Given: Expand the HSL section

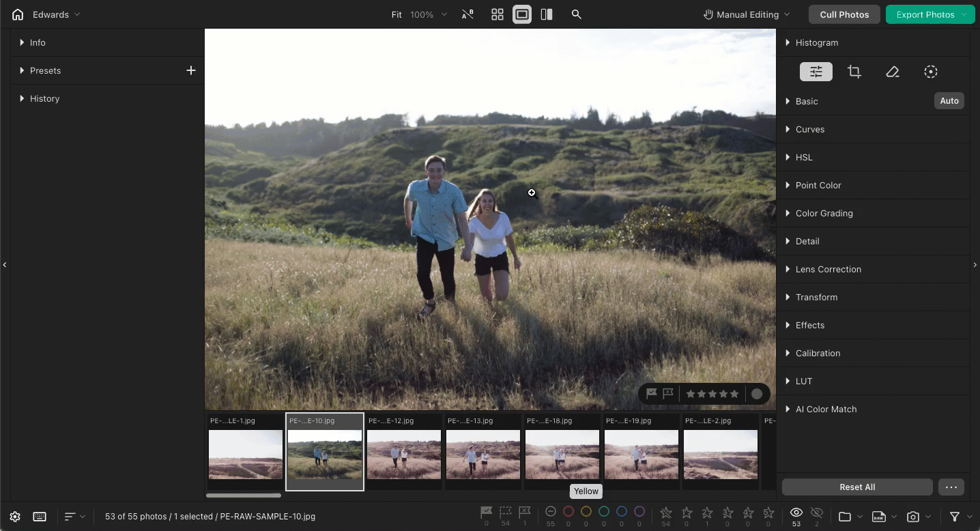Looking at the screenshot, I should click(x=873, y=157).
